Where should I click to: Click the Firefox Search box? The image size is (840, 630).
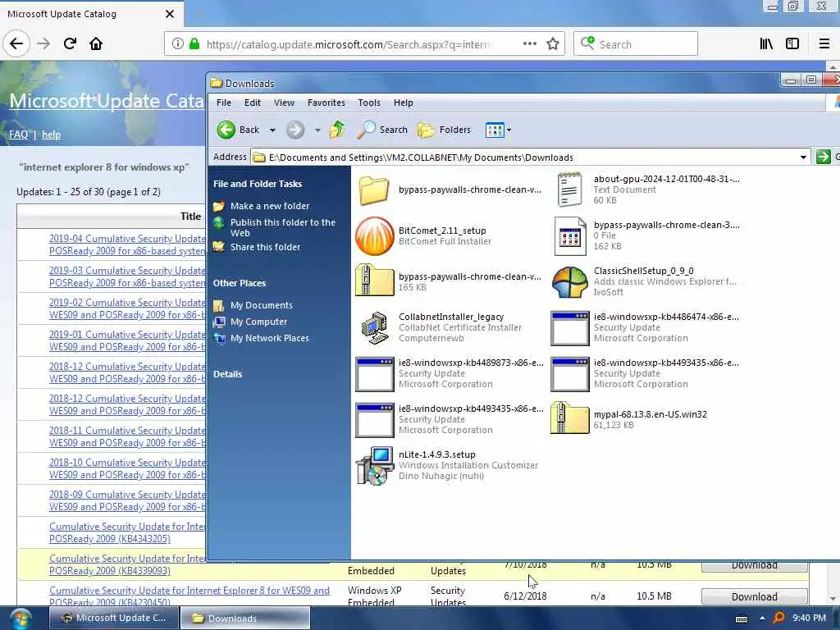[636, 44]
